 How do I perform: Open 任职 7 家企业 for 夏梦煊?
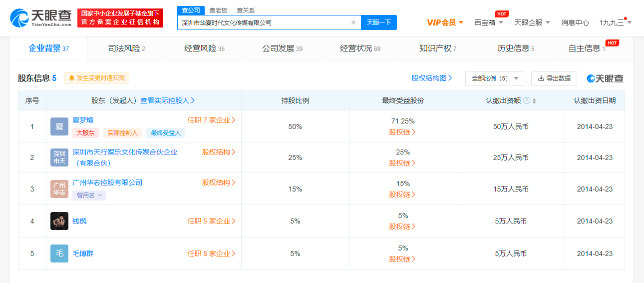[x=212, y=120]
